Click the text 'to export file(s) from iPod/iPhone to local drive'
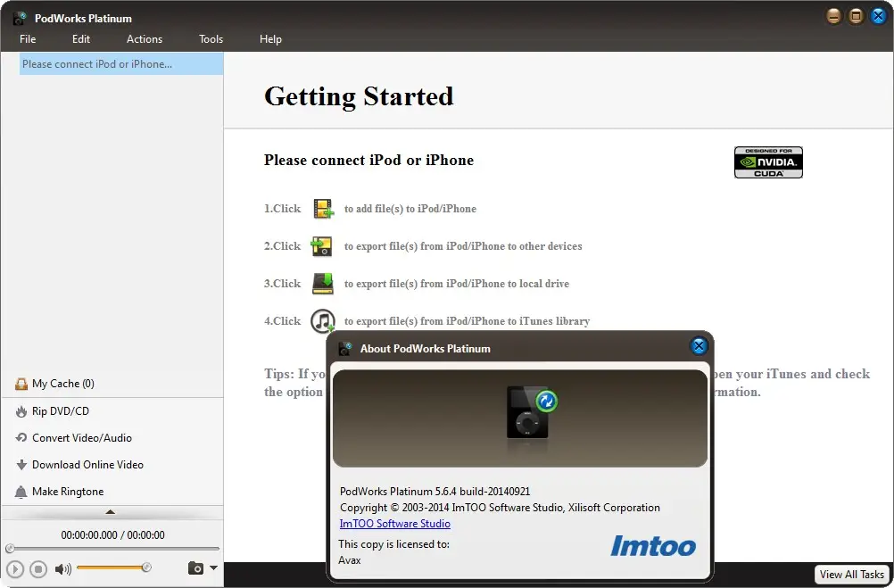Image resolution: width=894 pixels, height=588 pixels. coord(457,284)
